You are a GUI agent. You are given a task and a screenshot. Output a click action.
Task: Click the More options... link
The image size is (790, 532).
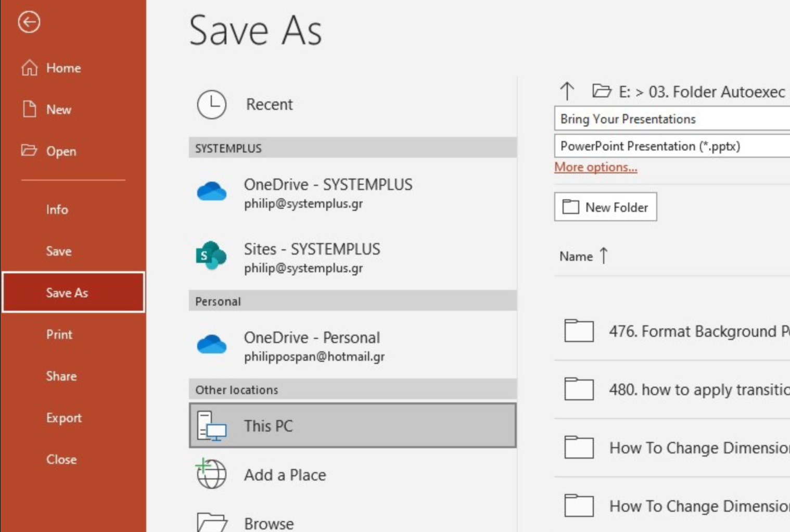(595, 167)
